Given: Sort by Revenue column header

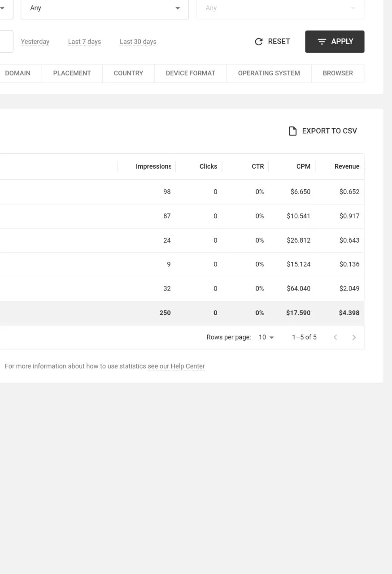Looking at the screenshot, I should (x=347, y=166).
